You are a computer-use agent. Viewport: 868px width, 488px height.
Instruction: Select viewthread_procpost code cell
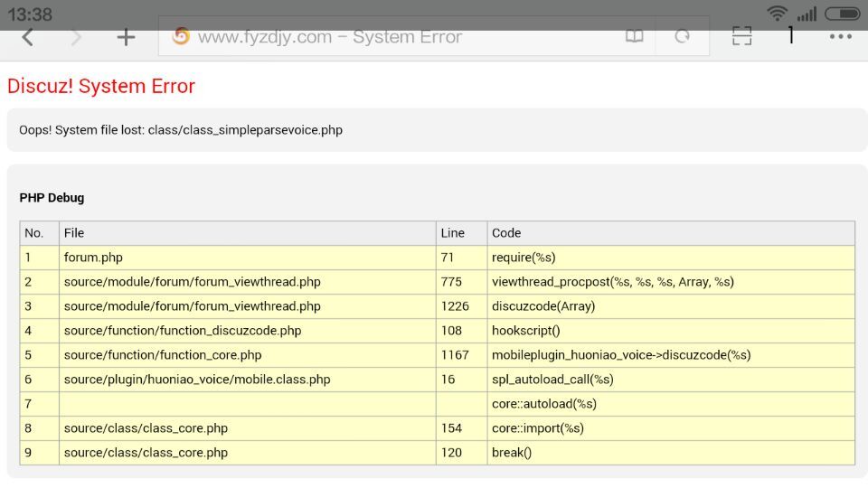[671, 282]
